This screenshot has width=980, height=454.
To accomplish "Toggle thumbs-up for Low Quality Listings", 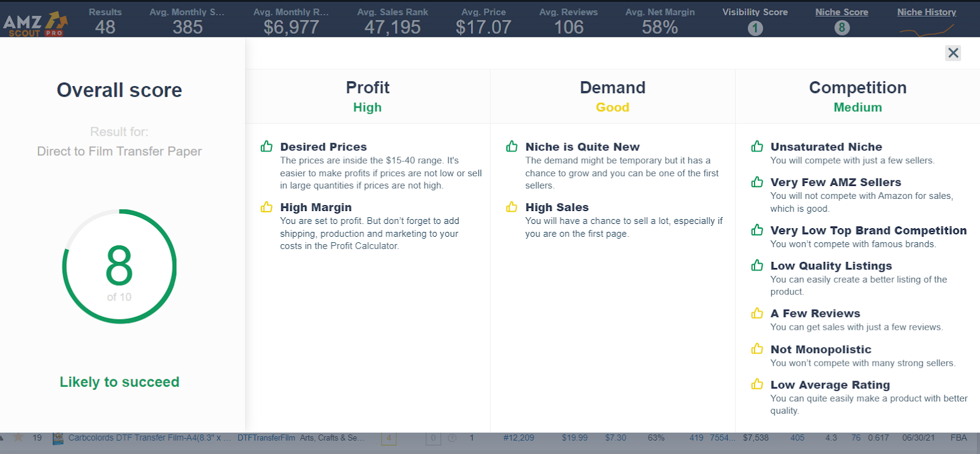I will click(758, 266).
